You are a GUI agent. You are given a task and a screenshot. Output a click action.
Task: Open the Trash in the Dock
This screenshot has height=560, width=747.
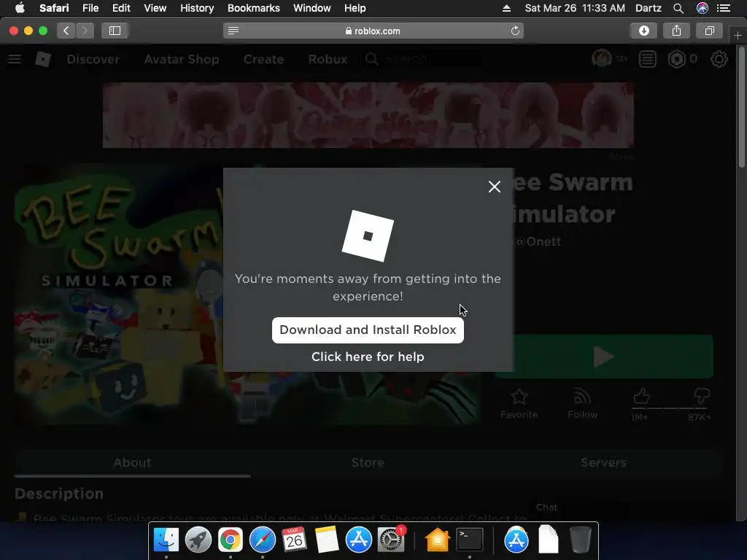pyautogui.click(x=580, y=540)
